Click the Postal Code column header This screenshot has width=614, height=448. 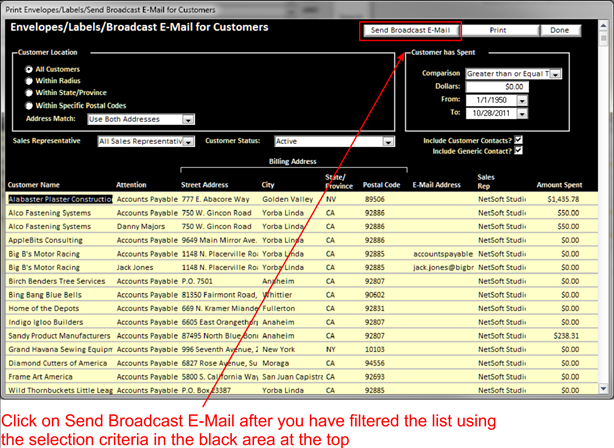tap(381, 185)
